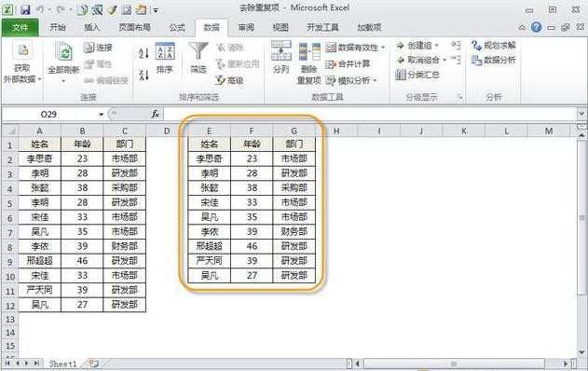Click 分类汇总 (Subtotal) button
Screen dimensions: 588x371
point(417,75)
